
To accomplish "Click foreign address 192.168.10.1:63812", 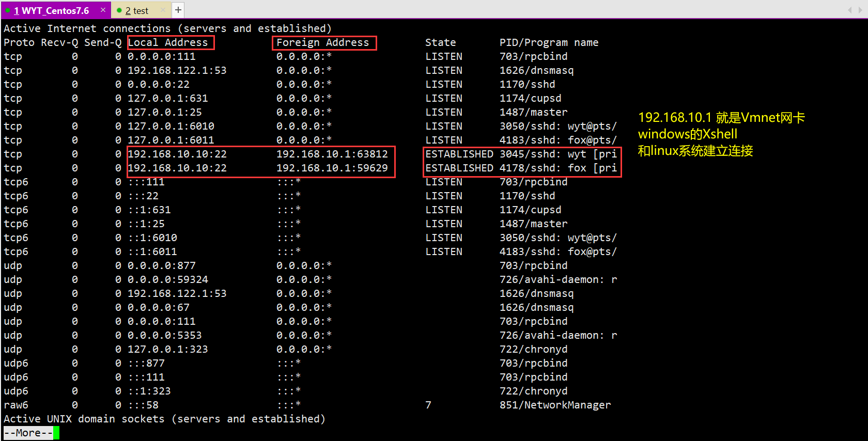I will point(332,154).
